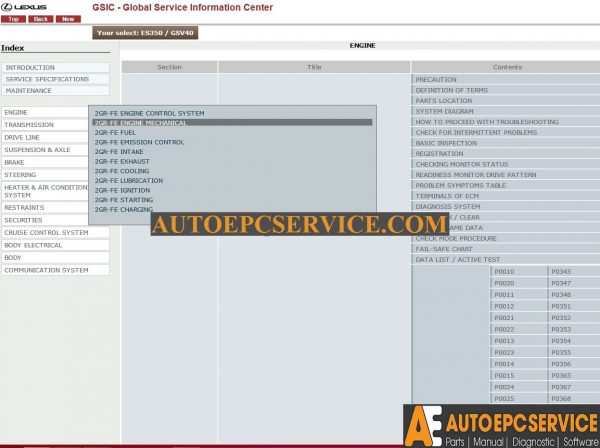Screen dimensions: 600x448
Task: Select SECURITIES in the index
Action: (x=45, y=220)
